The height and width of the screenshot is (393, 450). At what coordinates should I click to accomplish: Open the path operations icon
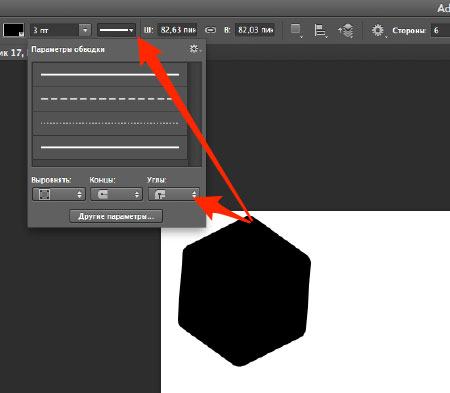[296, 30]
